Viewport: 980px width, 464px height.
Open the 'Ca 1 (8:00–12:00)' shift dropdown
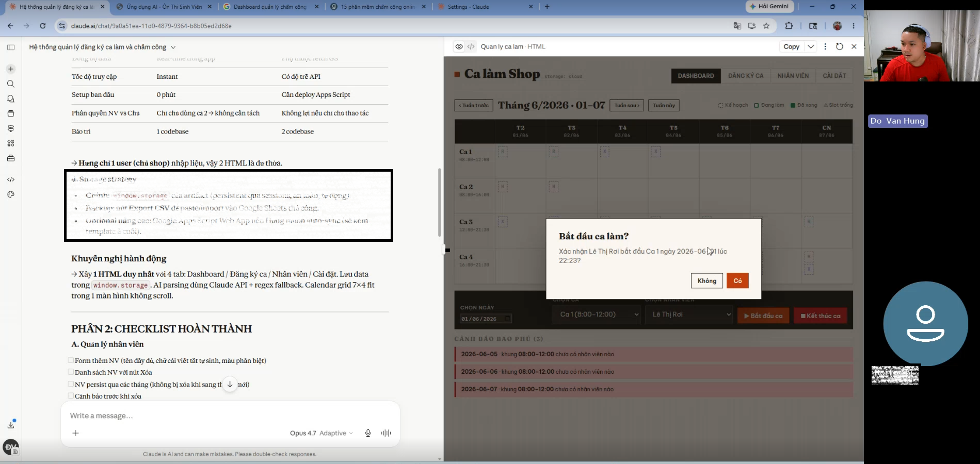point(597,314)
